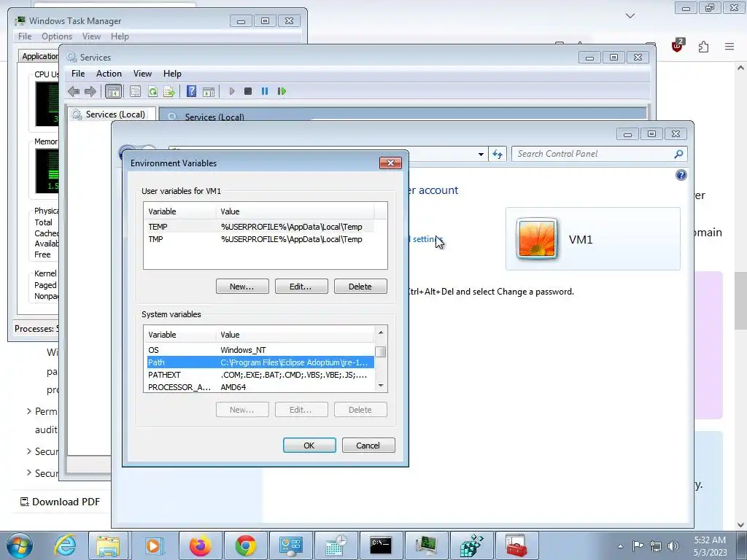The height and width of the screenshot is (560, 747).
Task: Switch to Task Manager taskbar icon
Action: [x=426, y=545]
